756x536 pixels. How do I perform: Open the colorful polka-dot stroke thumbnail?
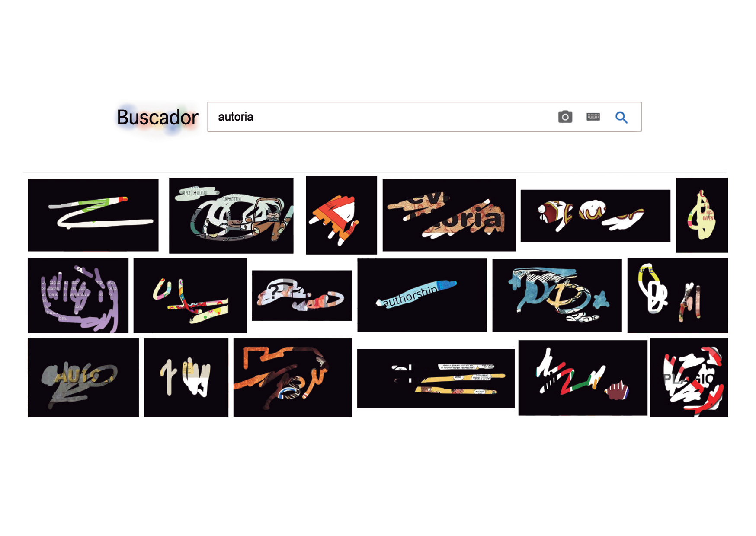tap(190, 295)
